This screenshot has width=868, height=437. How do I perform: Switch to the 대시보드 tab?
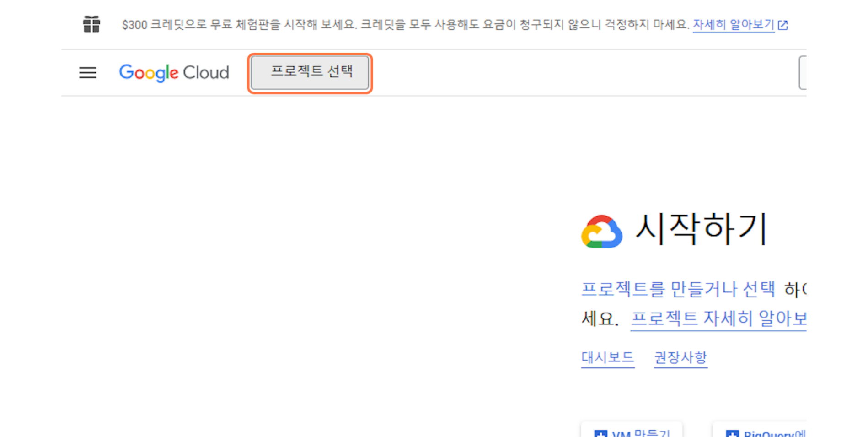point(608,357)
